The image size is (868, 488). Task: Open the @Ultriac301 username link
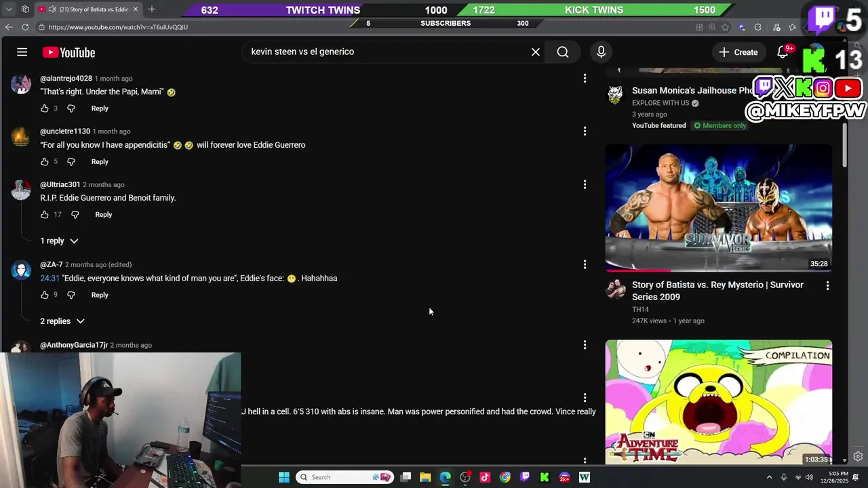[x=60, y=184]
